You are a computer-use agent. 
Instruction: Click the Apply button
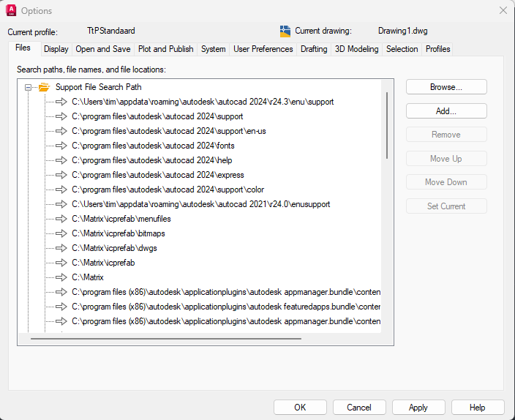click(x=418, y=408)
